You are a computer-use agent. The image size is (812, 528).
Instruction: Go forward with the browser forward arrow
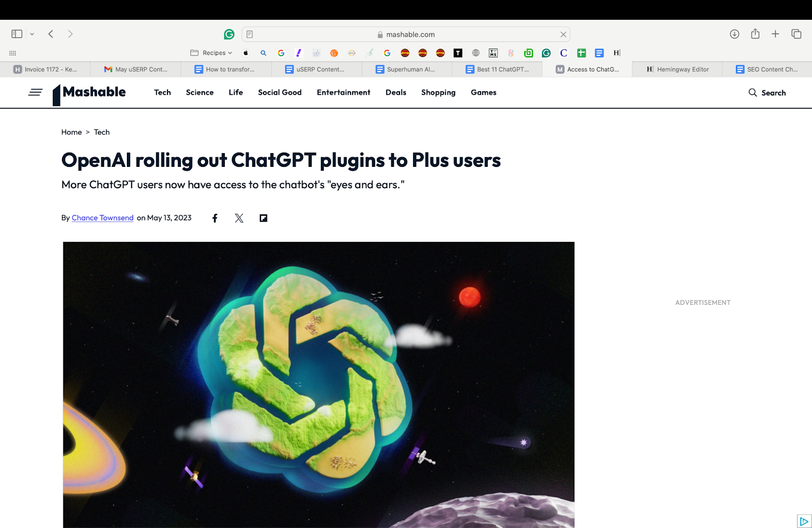(x=70, y=34)
